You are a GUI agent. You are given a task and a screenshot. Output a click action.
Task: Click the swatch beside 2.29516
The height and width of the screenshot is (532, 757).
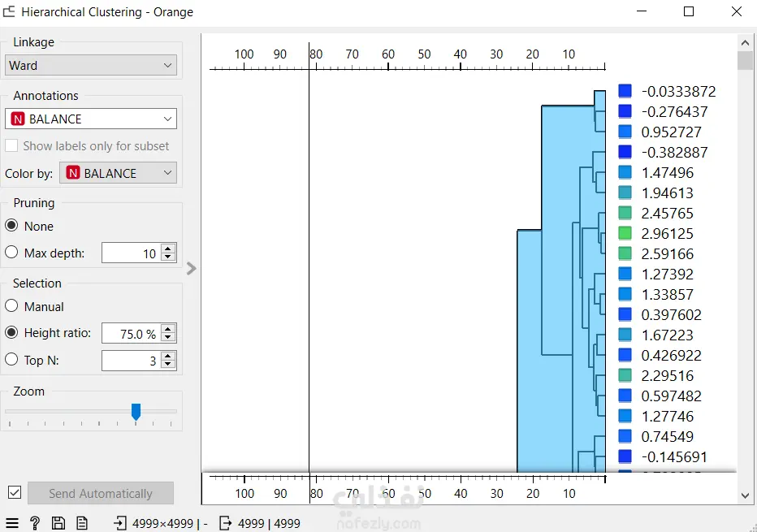pos(625,375)
